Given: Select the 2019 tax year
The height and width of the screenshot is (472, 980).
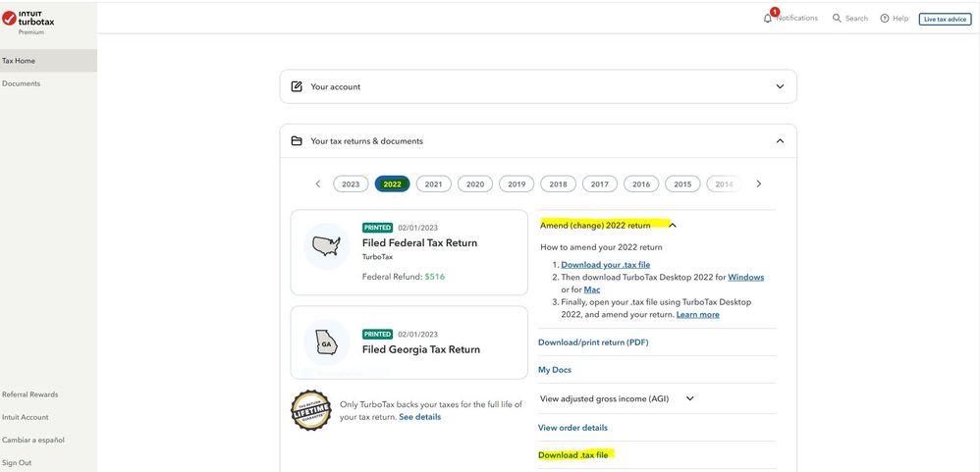Looking at the screenshot, I should click(517, 184).
